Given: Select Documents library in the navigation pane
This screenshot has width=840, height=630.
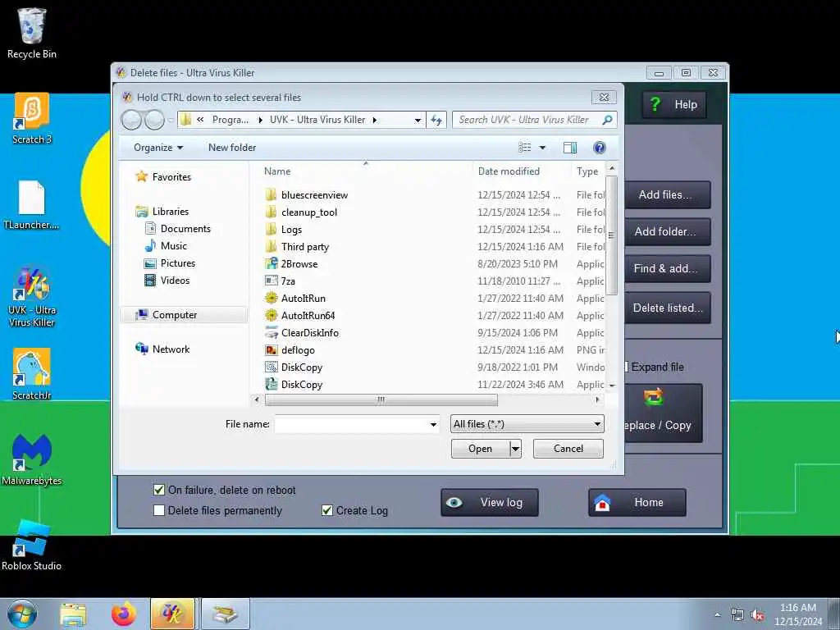Looking at the screenshot, I should (185, 229).
